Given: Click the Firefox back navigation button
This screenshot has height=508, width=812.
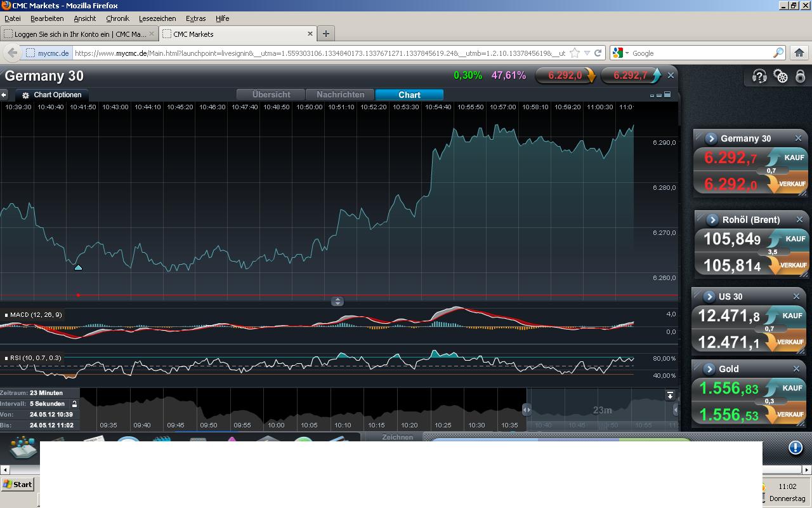Looking at the screenshot, I should point(12,53).
